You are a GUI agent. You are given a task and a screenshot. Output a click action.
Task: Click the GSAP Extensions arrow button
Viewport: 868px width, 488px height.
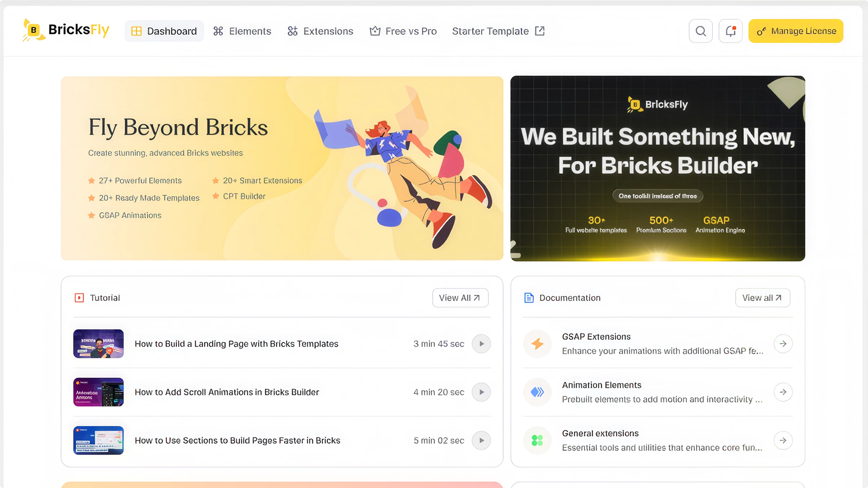(783, 344)
